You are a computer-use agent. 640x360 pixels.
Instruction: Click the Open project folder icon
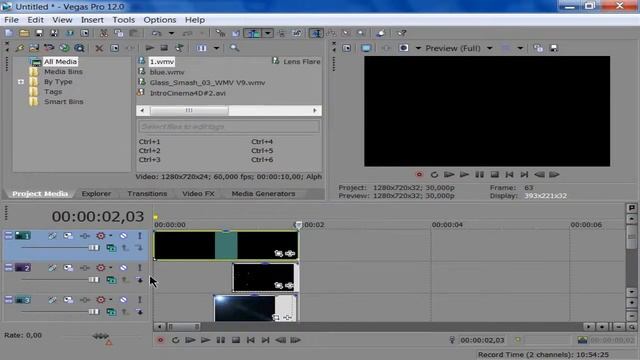(24, 33)
